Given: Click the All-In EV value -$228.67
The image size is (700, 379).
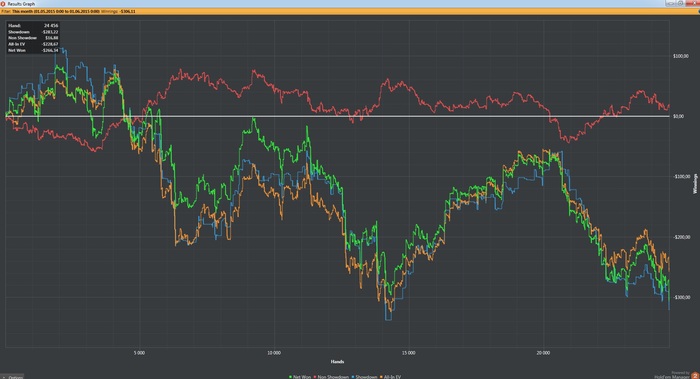Looking at the screenshot, I should tap(50, 44).
